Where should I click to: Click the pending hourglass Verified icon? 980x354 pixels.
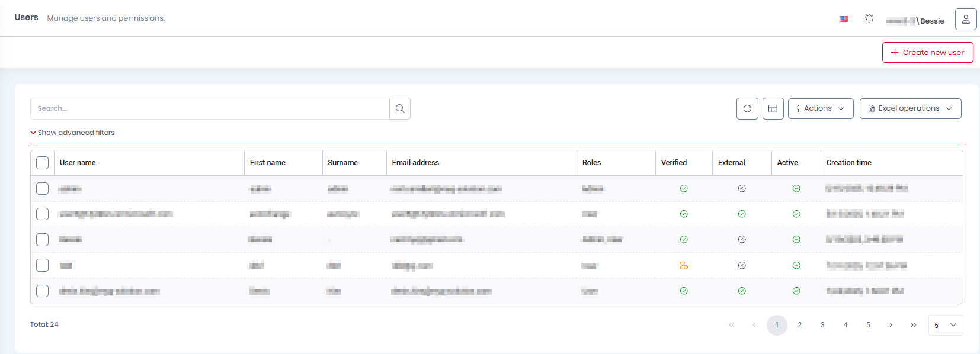coord(684,266)
